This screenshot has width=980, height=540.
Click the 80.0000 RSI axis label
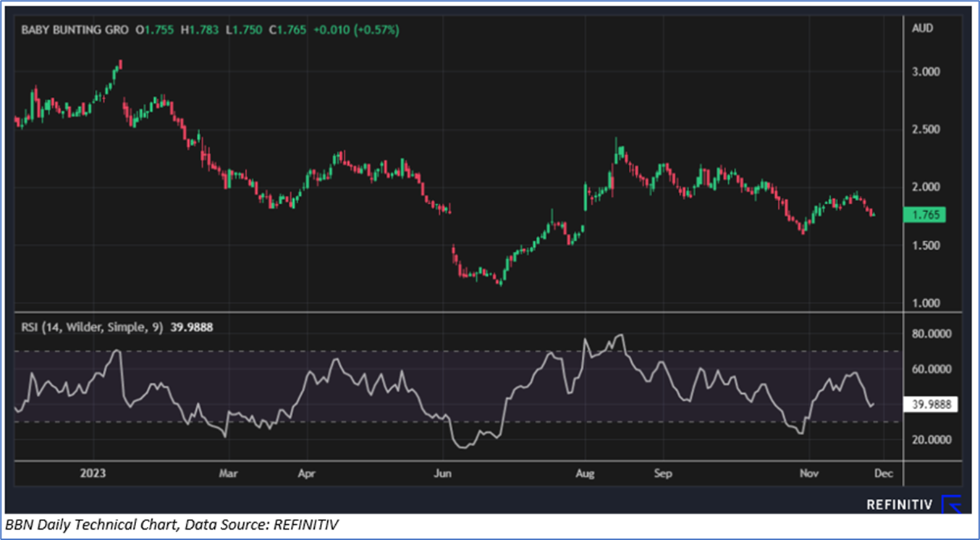coord(932,334)
